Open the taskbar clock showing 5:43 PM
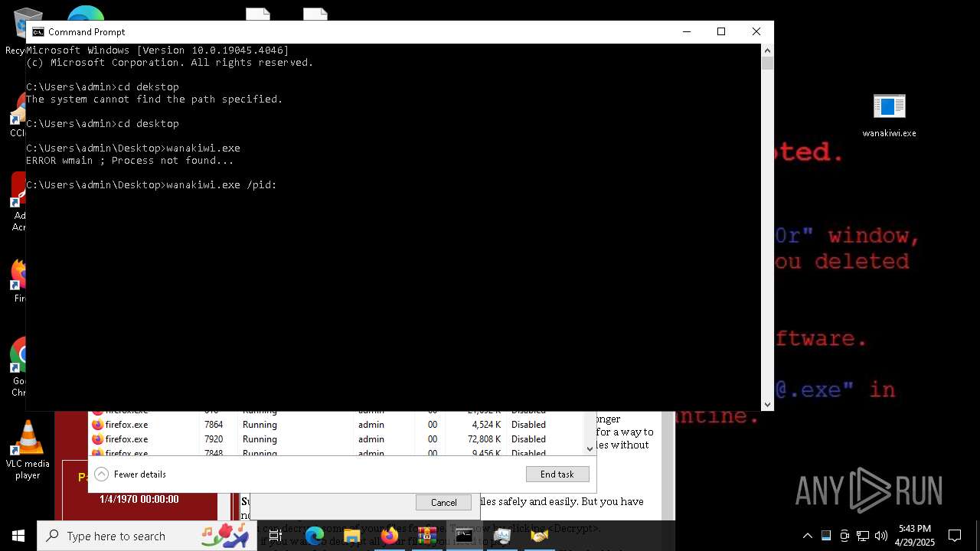The width and height of the screenshot is (980, 551). click(915, 536)
